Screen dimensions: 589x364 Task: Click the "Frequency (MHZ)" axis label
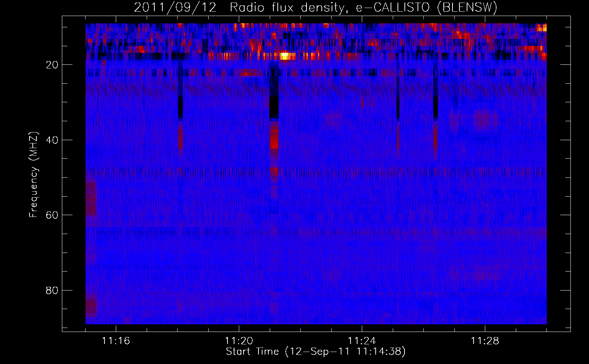[33, 175]
